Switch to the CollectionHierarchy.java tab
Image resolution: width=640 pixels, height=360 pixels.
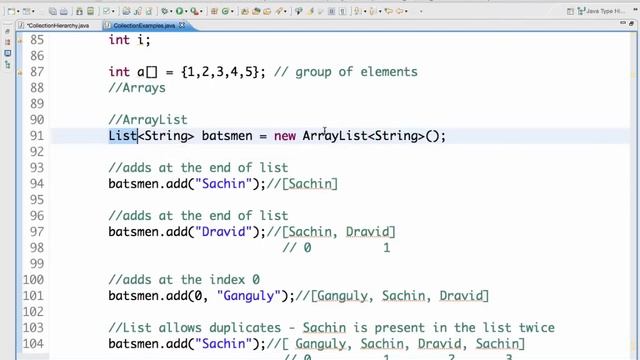coord(58,25)
